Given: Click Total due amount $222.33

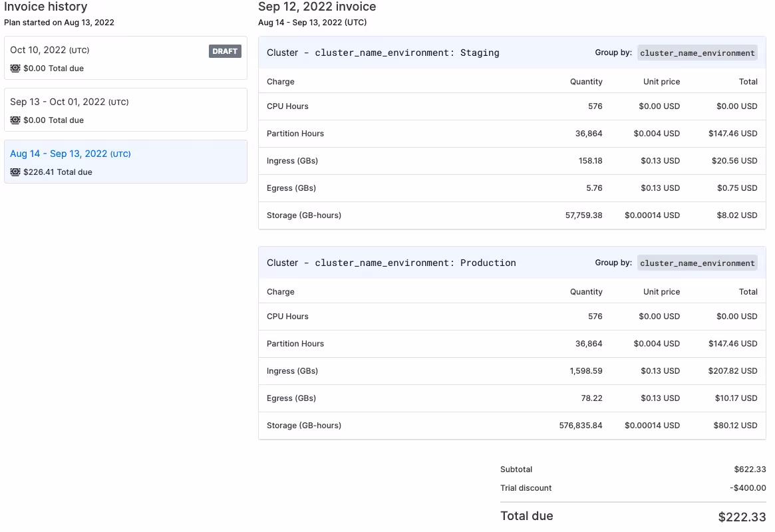Looking at the screenshot, I should pos(742,517).
